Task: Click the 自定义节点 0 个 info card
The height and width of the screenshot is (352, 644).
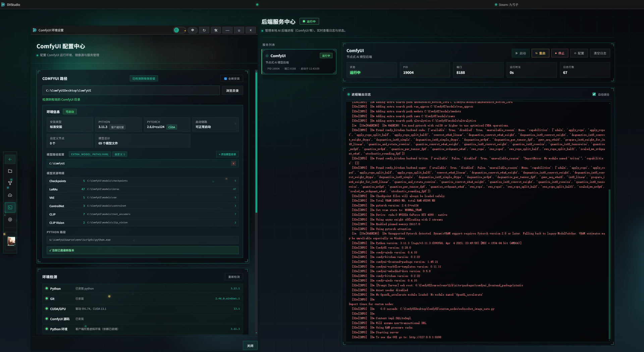Action: coord(70,141)
